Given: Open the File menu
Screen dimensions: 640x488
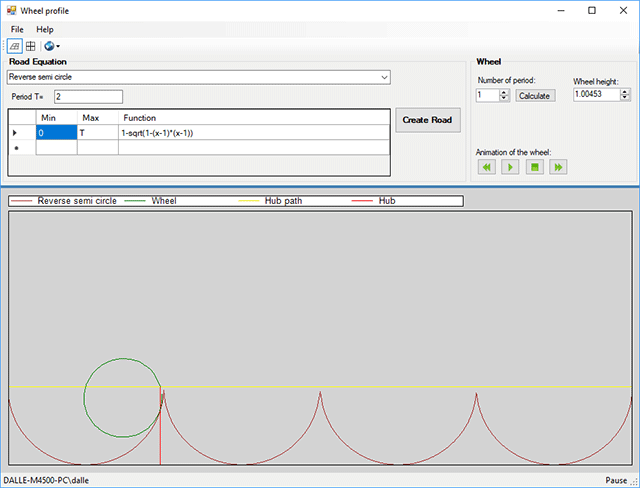Looking at the screenshot, I should [x=17, y=29].
